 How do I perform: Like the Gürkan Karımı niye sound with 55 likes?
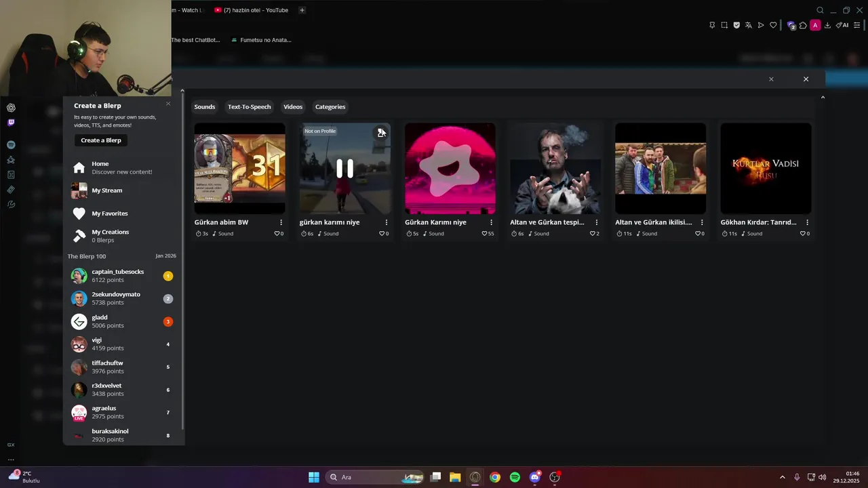(x=484, y=234)
